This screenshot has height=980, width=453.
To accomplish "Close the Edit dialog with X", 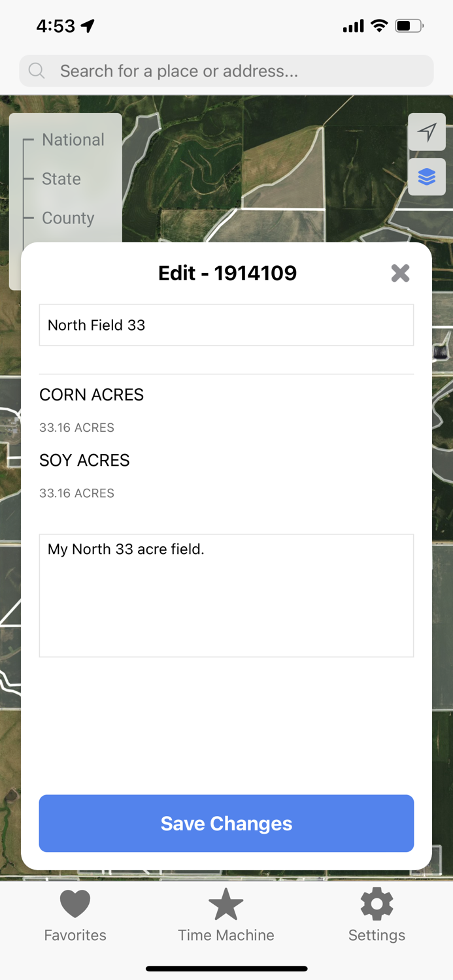I will (400, 273).
